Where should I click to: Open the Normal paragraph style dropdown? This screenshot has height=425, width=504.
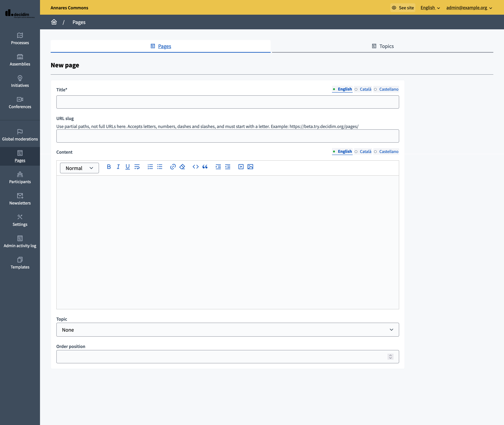tap(79, 168)
